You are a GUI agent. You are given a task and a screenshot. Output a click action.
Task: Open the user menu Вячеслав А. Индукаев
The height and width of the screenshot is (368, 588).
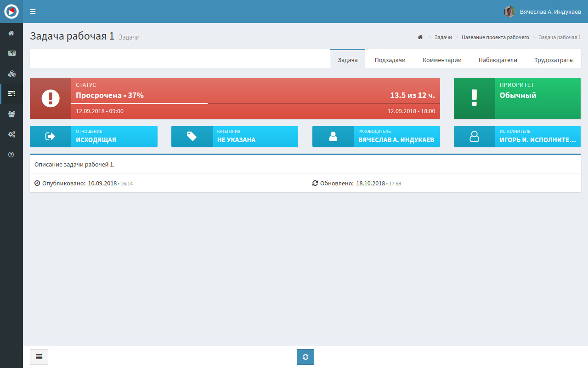click(543, 11)
